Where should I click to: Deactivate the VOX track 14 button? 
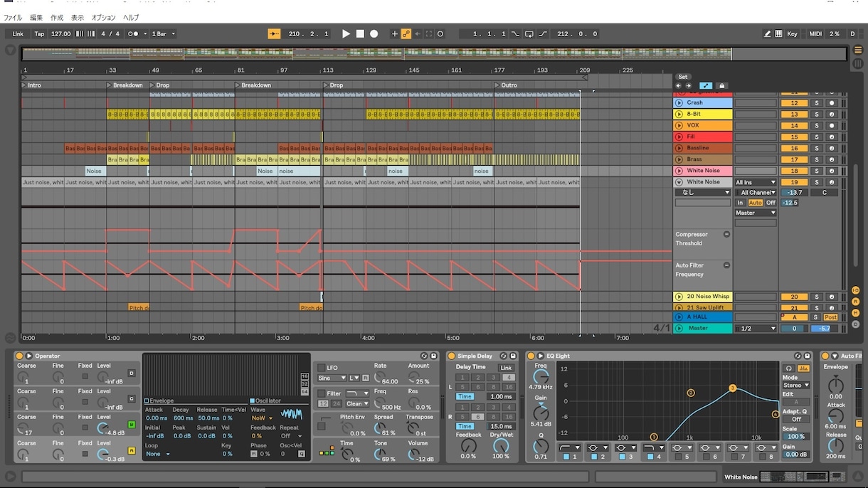pos(794,125)
